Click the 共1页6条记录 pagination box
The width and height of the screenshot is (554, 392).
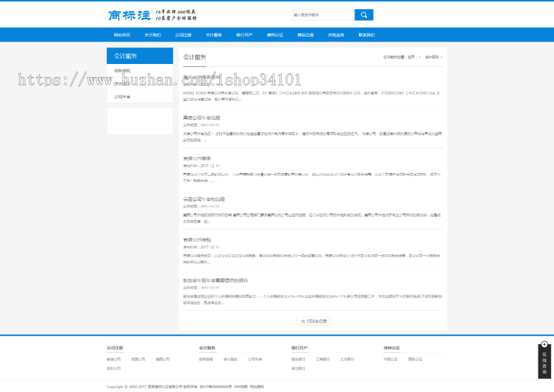point(313,321)
